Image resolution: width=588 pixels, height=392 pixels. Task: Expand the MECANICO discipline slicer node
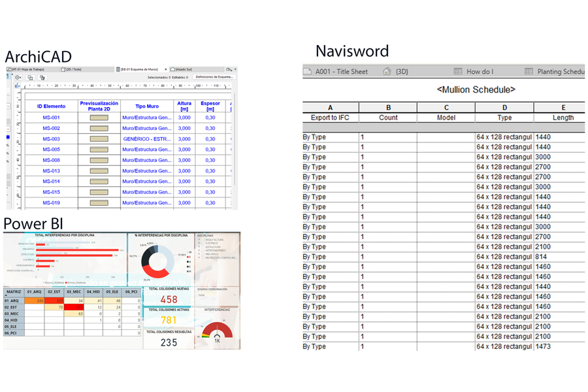(199, 254)
